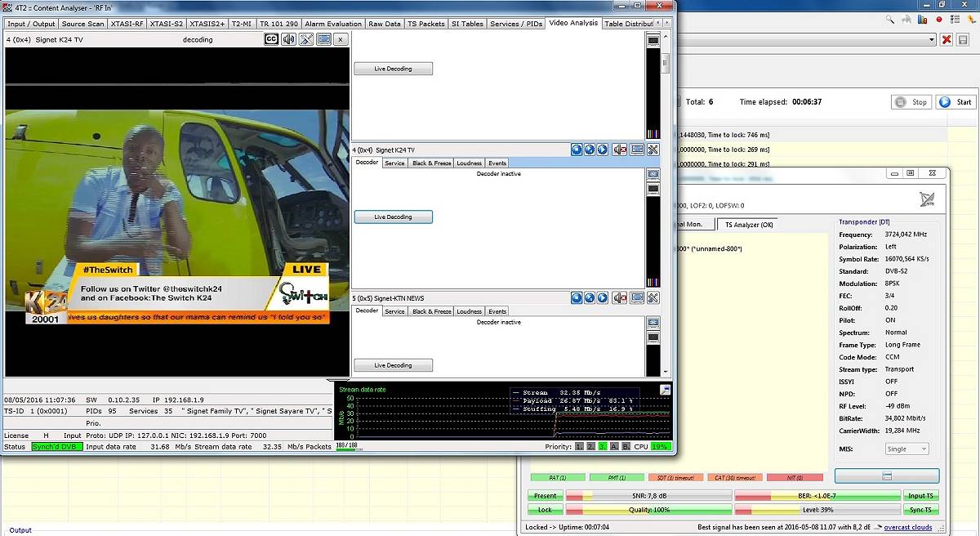Open tools icon in Signet-KTN NEWS row
Screen dimensions: 980x536
(653, 298)
